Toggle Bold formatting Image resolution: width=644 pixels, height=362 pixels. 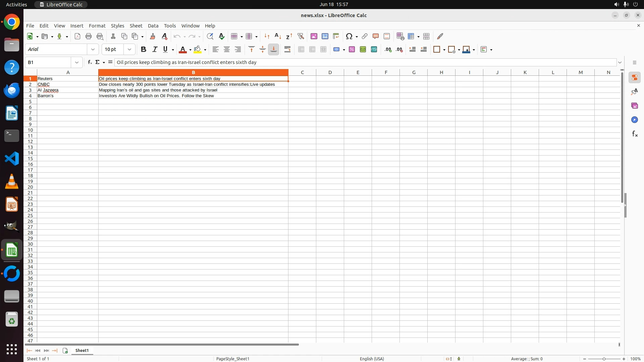pyautogui.click(x=144, y=49)
